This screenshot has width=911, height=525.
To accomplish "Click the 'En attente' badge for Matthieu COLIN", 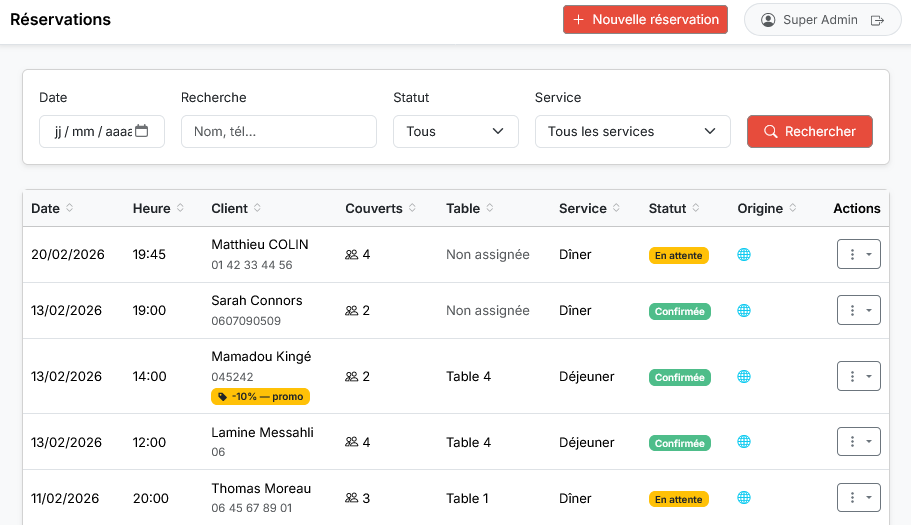I will [x=678, y=255].
